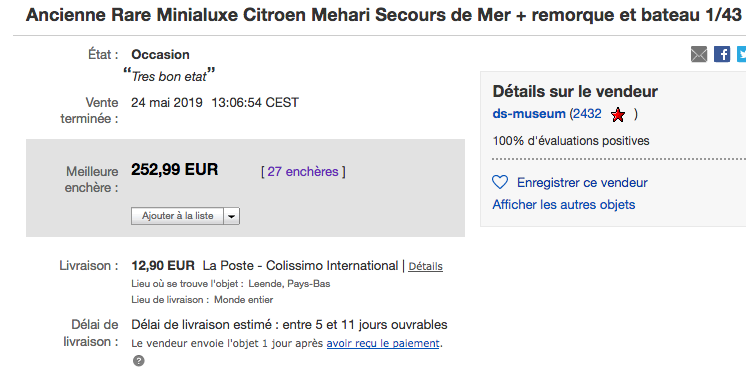
Task: Open Afficher les autres objets link
Action: point(564,204)
